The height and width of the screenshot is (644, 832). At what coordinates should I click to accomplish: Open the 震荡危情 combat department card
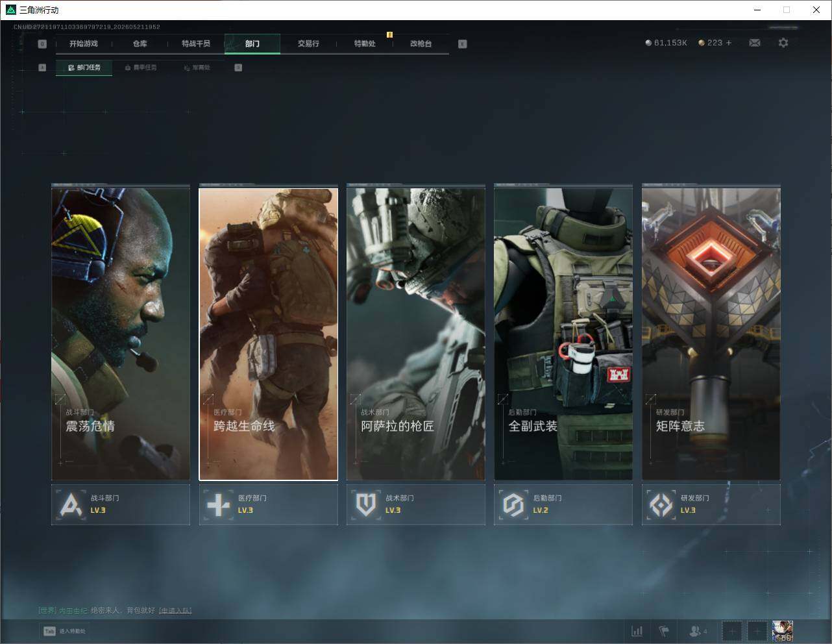coord(121,334)
